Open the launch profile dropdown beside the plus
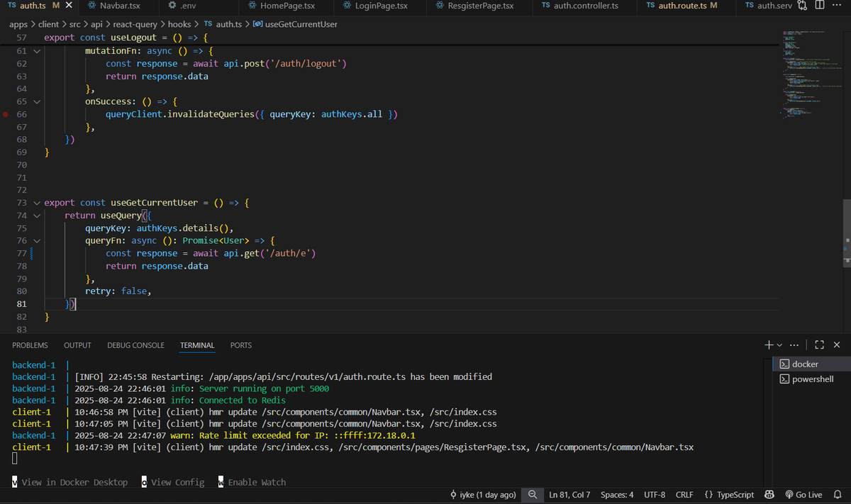The image size is (851, 504). pyautogui.click(x=779, y=345)
